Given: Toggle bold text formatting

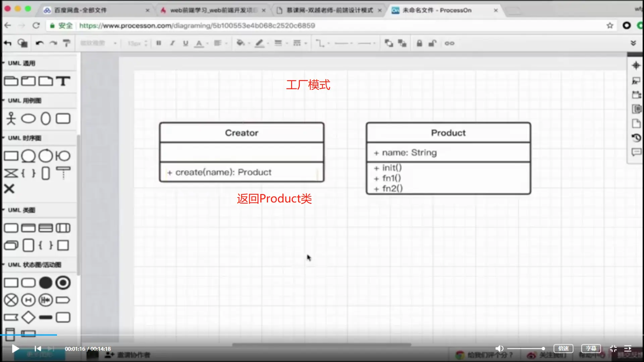Looking at the screenshot, I should (x=159, y=43).
